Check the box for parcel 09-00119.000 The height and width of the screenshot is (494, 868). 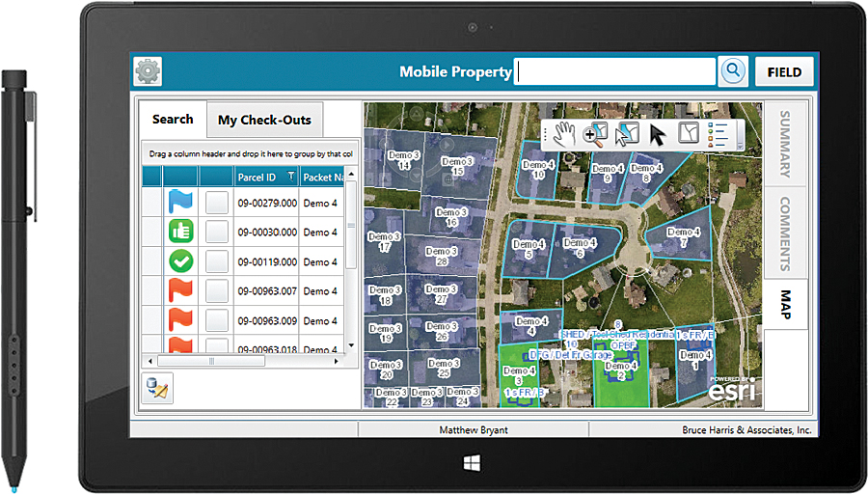point(216,261)
